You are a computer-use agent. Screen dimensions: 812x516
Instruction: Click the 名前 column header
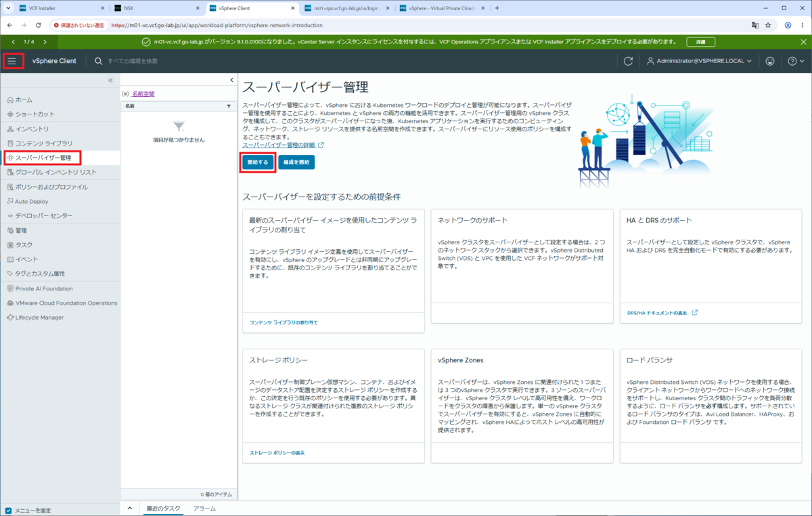click(x=130, y=106)
